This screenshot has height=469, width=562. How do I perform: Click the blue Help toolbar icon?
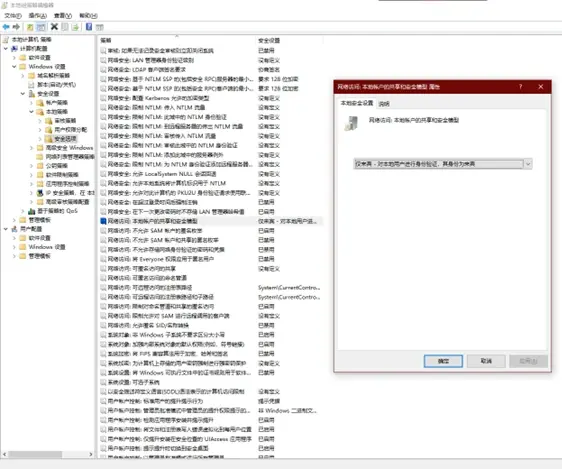(x=89, y=27)
